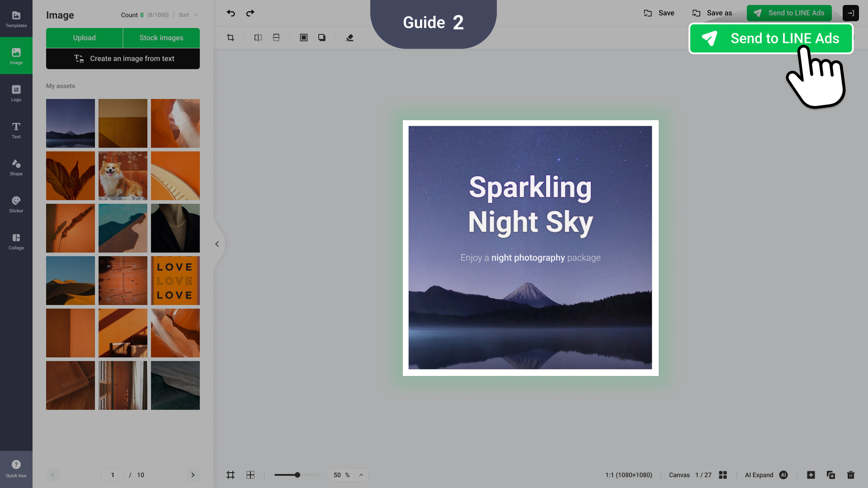Open Stock images

coord(161,38)
